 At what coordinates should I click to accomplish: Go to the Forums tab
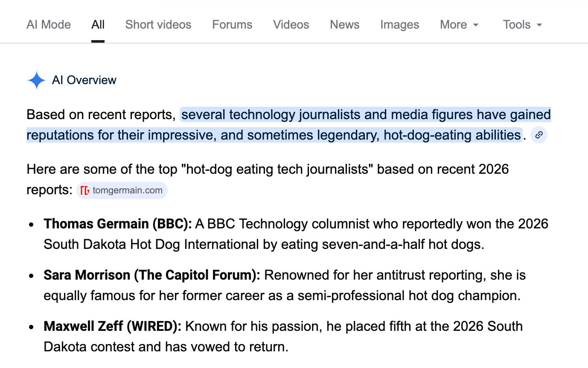point(232,25)
